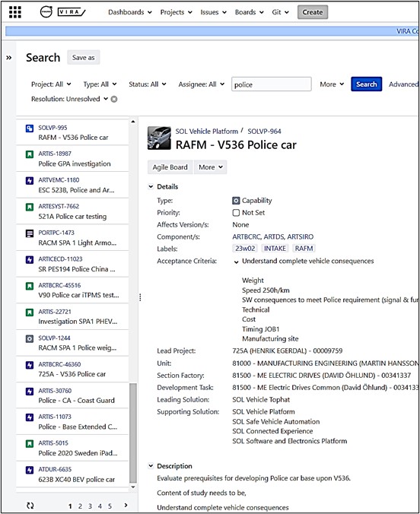Click the epic icon next to ARTIS-11073
This screenshot has width=420, height=514.
[x=30, y=417]
